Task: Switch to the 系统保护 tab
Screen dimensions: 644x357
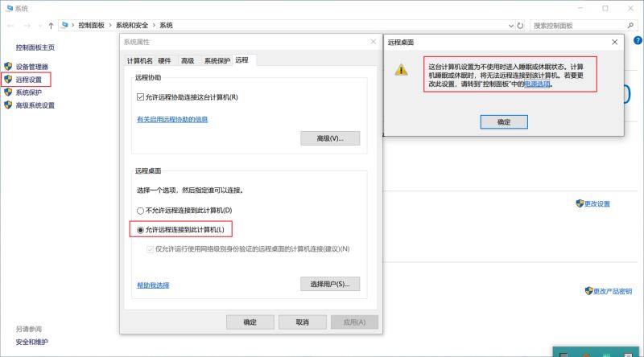Action: tap(217, 60)
